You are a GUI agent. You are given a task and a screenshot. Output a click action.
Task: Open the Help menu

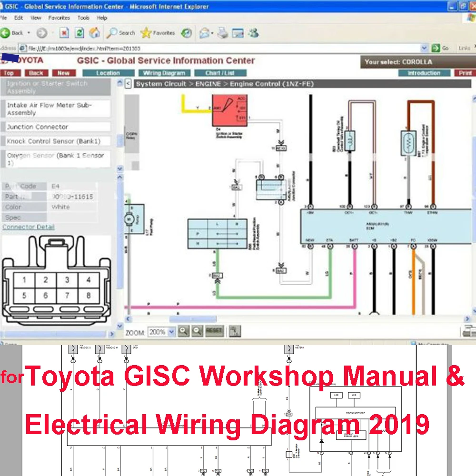[x=102, y=18]
